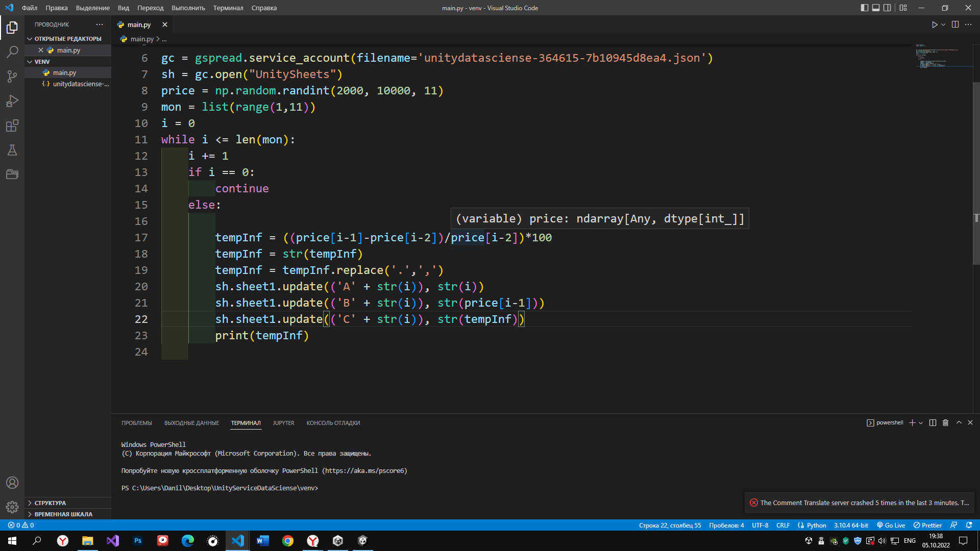
Task: Open unitydatasciense json file in explorer
Action: (76, 84)
